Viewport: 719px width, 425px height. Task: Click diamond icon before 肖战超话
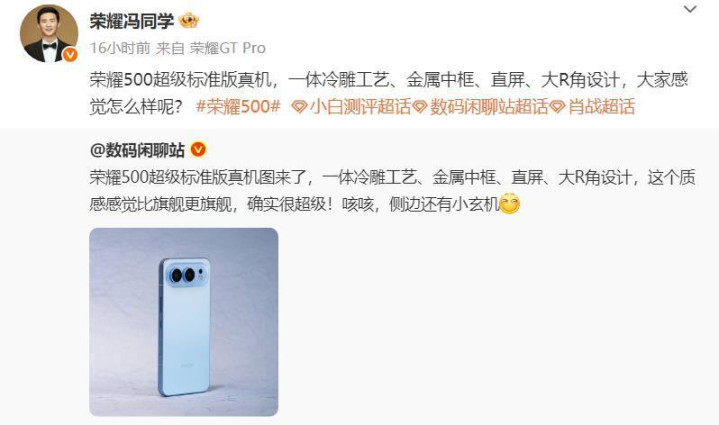(x=557, y=107)
